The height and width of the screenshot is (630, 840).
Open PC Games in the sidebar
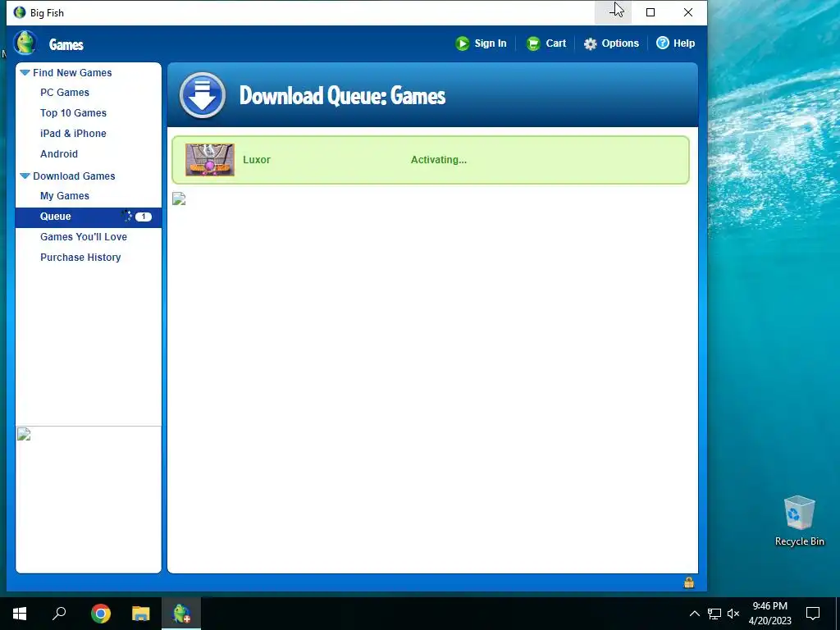click(65, 93)
